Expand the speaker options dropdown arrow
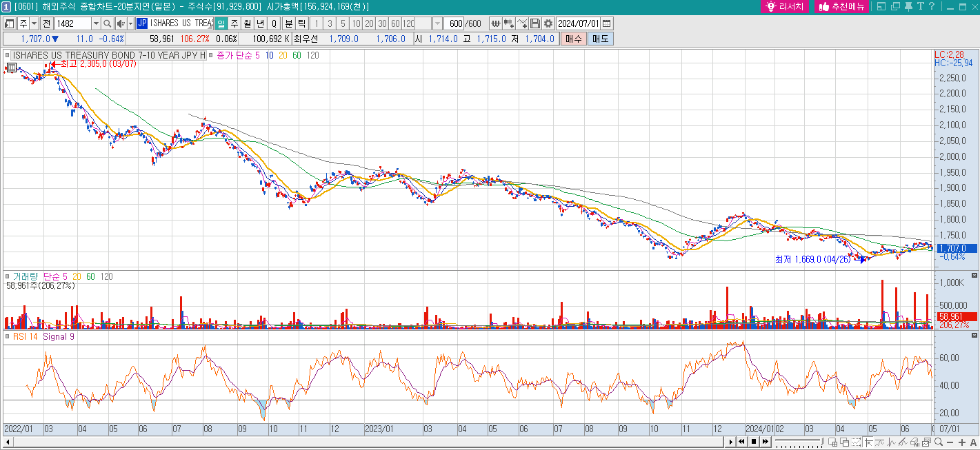This screenshot has width=980, height=450. point(130,23)
